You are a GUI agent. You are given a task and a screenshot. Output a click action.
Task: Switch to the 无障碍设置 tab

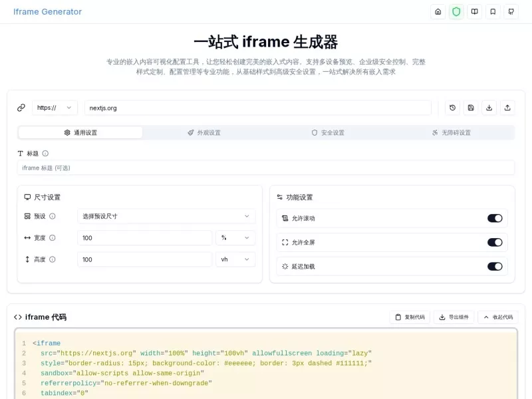[452, 132]
